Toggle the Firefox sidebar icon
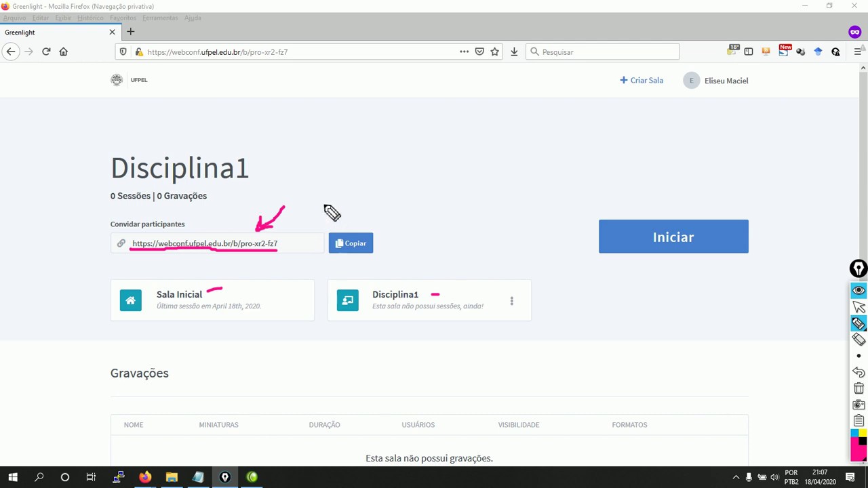 point(749,52)
